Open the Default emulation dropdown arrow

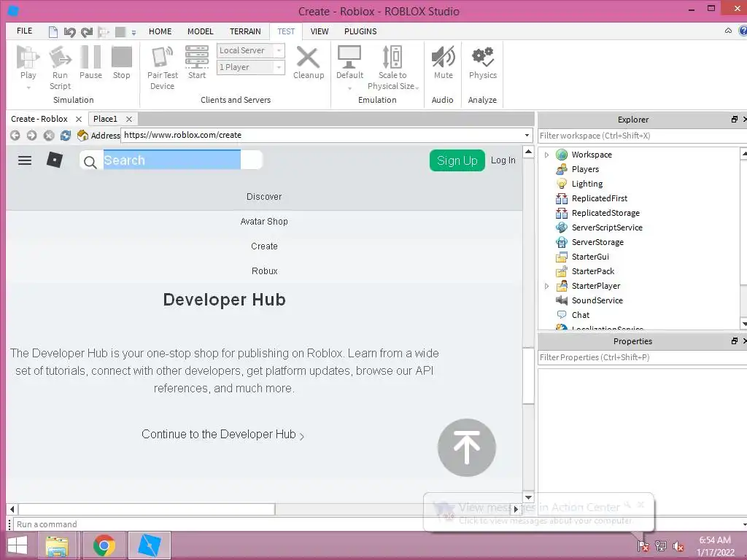pos(349,88)
